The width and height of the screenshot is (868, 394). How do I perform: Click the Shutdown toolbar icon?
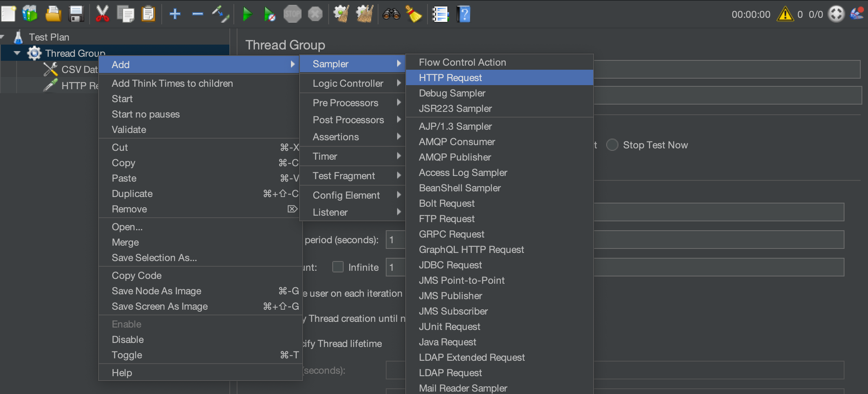[315, 14]
